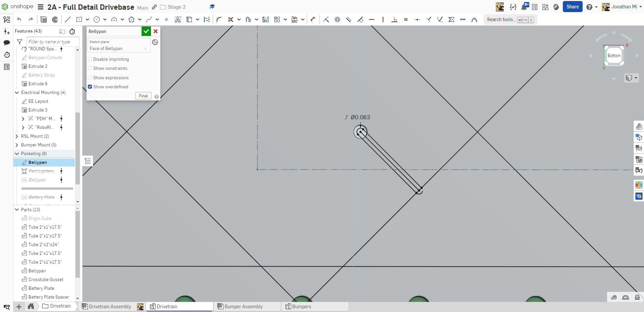Apply the Concentric constraint tool
This screenshot has width=644, height=312.
click(337, 19)
